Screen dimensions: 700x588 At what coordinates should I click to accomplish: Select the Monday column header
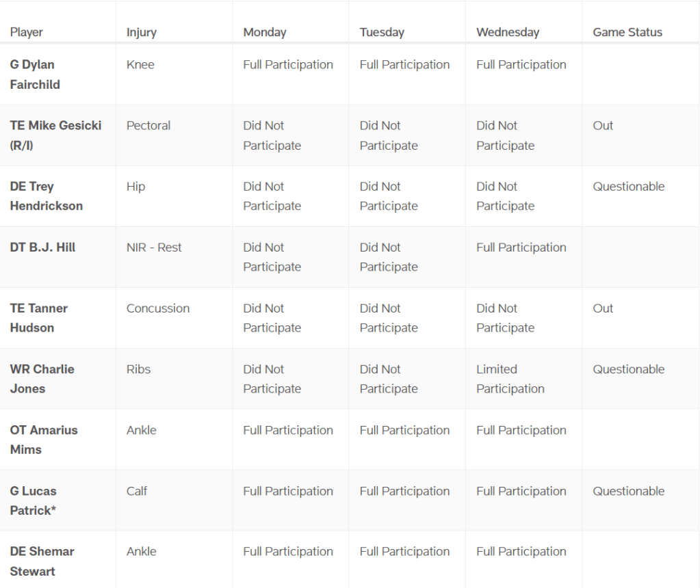265,32
